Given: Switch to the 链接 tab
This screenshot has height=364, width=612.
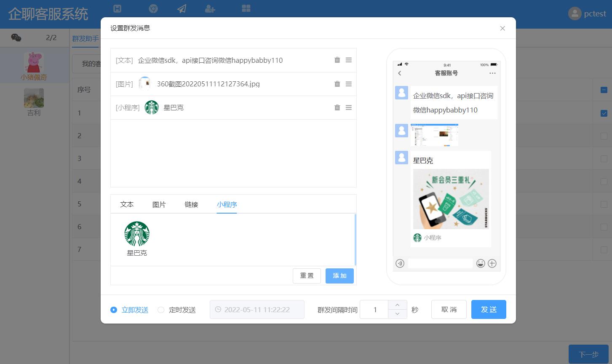Looking at the screenshot, I should (x=191, y=204).
